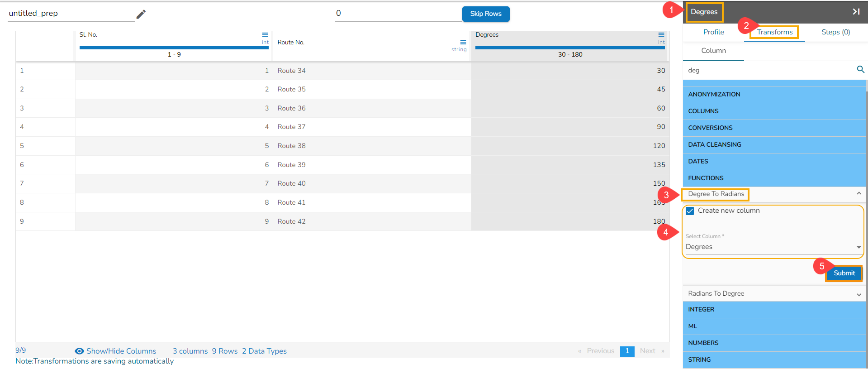Screen dimensions: 868x369
Task: Open the Route No. column menu icon
Action: pos(463,42)
